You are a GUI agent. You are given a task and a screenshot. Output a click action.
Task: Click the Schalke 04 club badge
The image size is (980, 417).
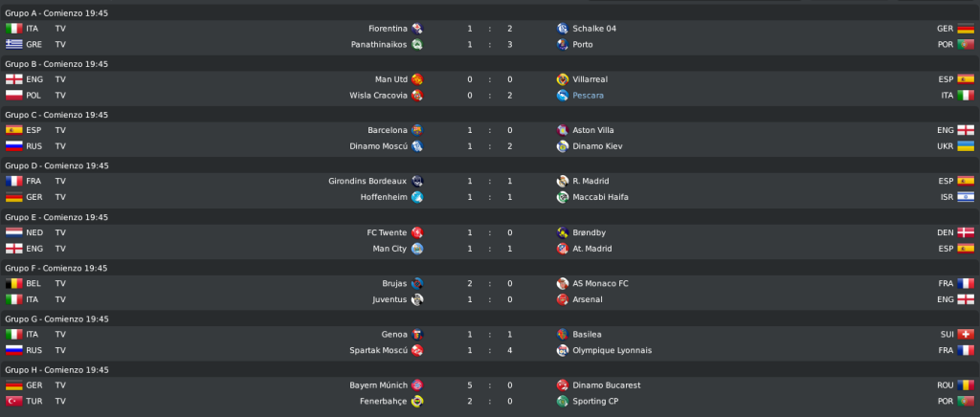(x=563, y=28)
